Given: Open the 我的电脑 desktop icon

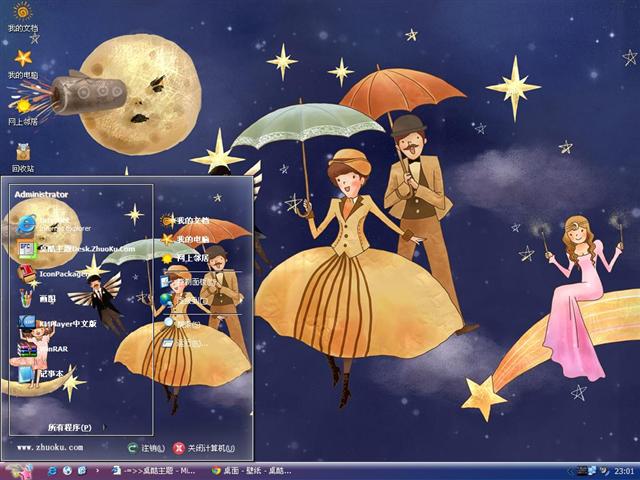Looking at the screenshot, I should point(22,60).
